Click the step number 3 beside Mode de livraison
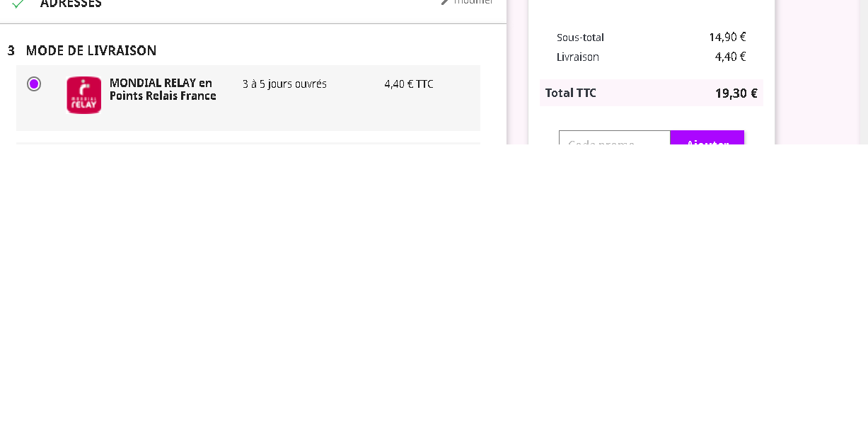Viewport: 868px width, 439px height. click(x=11, y=51)
